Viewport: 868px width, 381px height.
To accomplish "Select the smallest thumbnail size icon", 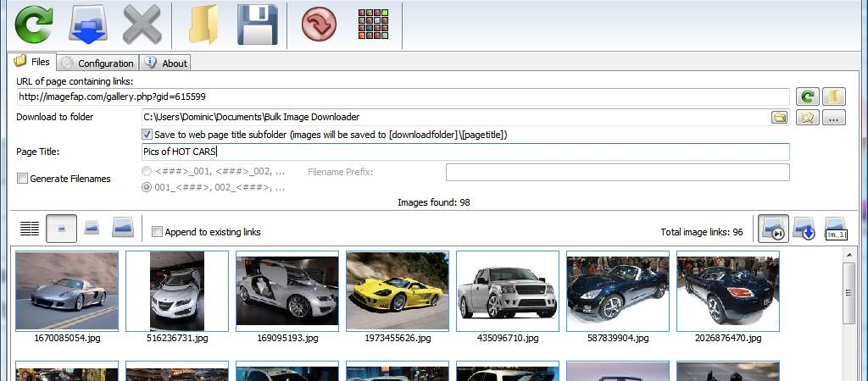I will click(x=61, y=229).
